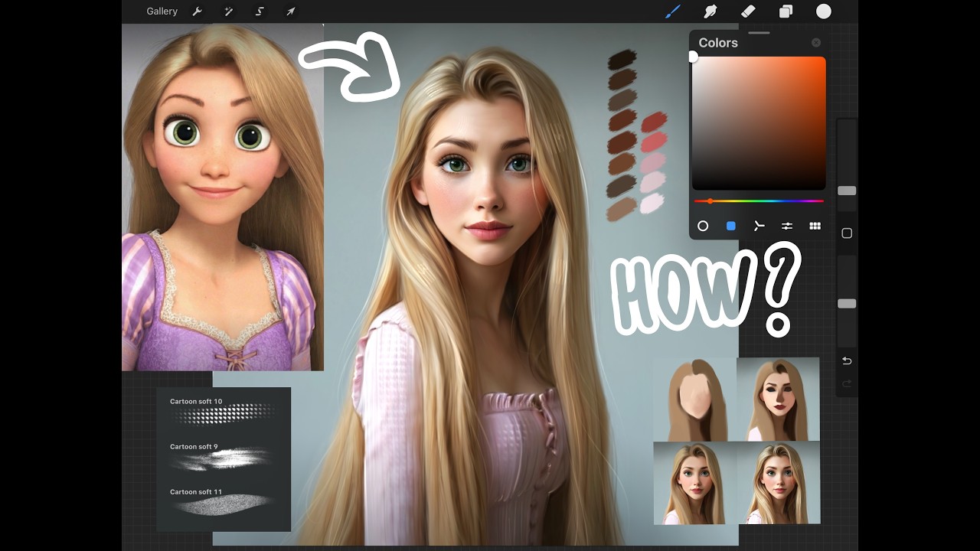Click the undo arrow in sidebar

point(847,360)
